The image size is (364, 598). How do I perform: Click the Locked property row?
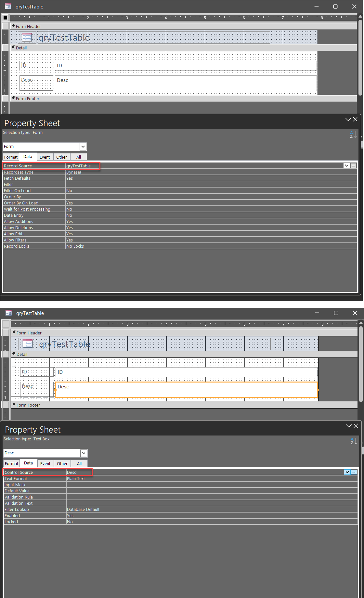click(181, 522)
